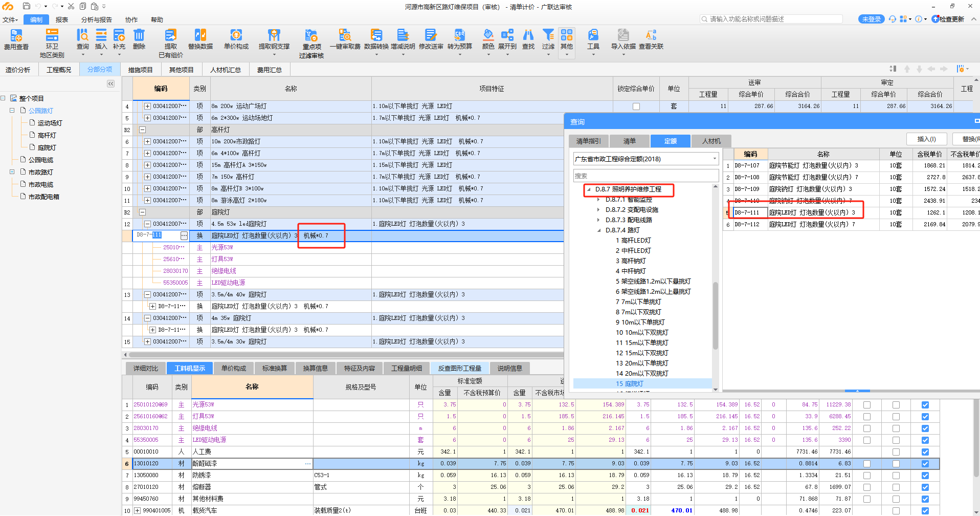Image resolution: width=980 pixels, height=516 pixels.
Task: Select 10 10m以下双挑灯 tree item
Action: 642,333
